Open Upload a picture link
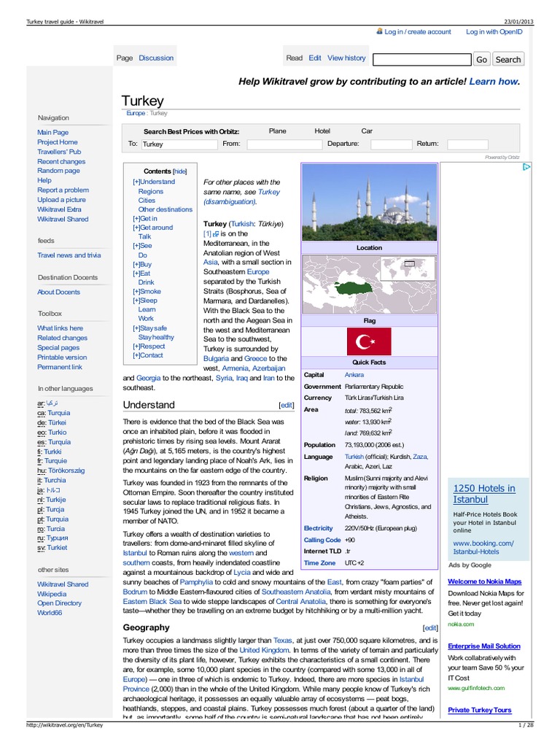Image resolution: width=560 pixels, height=747 pixels. click(62, 200)
